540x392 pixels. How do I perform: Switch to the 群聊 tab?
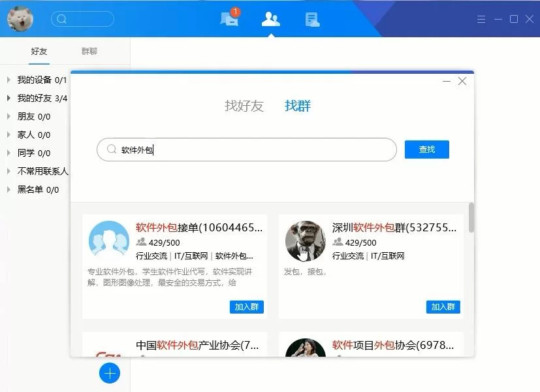[89, 52]
